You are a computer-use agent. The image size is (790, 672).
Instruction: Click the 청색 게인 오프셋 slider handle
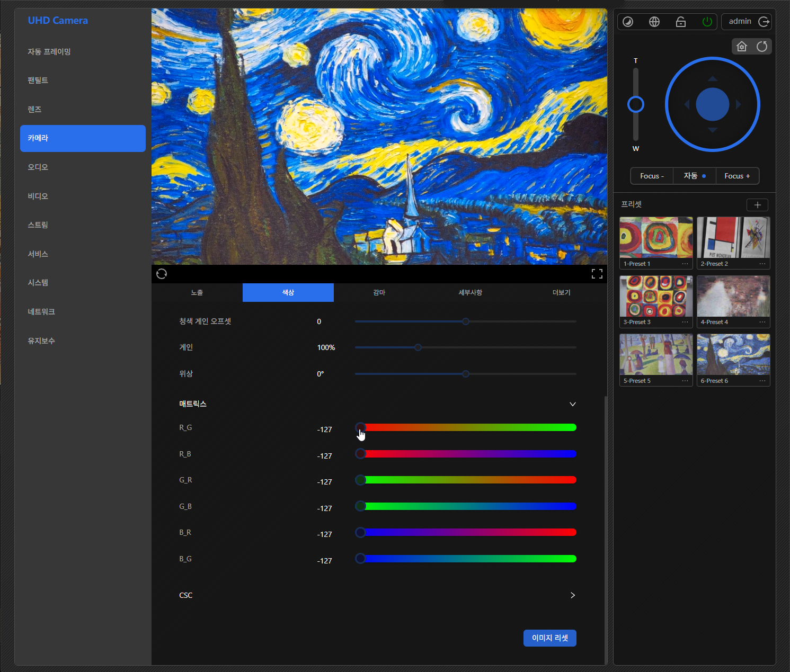pos(466,321)
